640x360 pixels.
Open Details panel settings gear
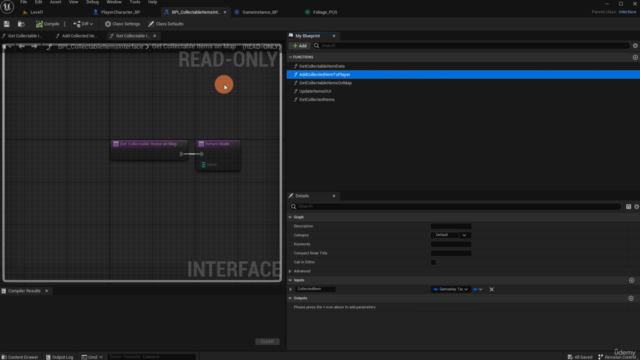click(636, 207)
